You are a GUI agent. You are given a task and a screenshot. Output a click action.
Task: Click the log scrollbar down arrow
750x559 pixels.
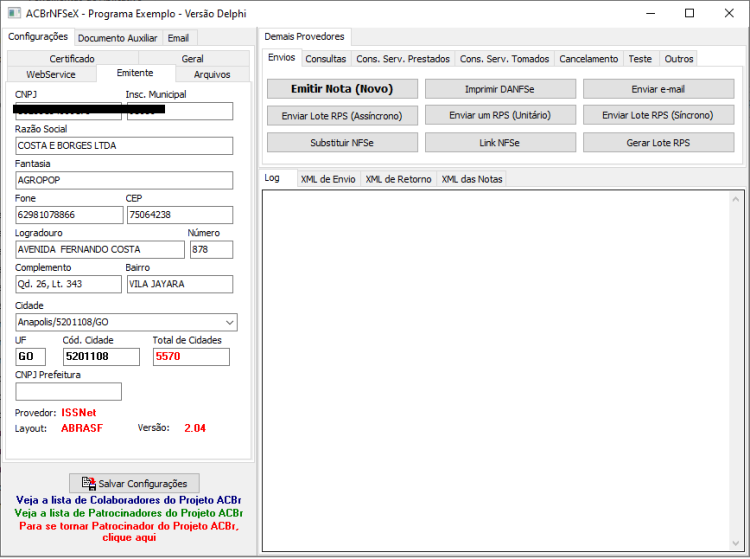(736, 543)
